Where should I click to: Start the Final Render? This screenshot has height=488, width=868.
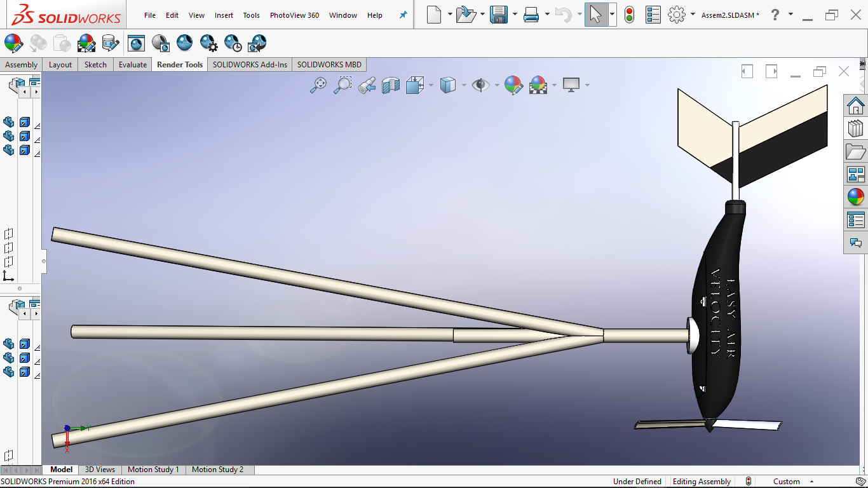[x=184, y=43]
